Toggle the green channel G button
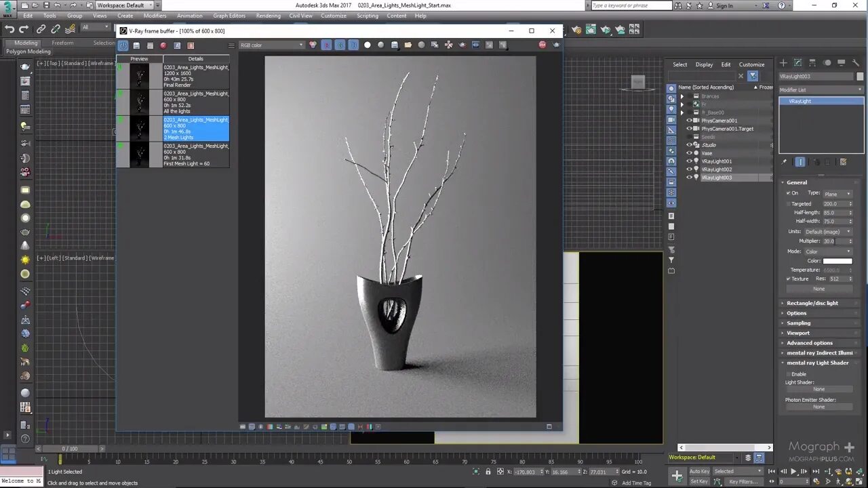The image size is (868, 488). tap(340, 45)
